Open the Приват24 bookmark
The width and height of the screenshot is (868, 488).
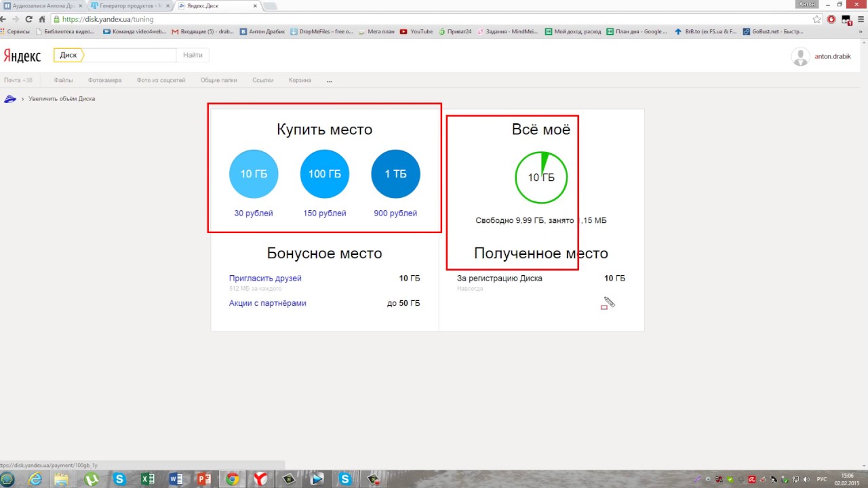455,31
